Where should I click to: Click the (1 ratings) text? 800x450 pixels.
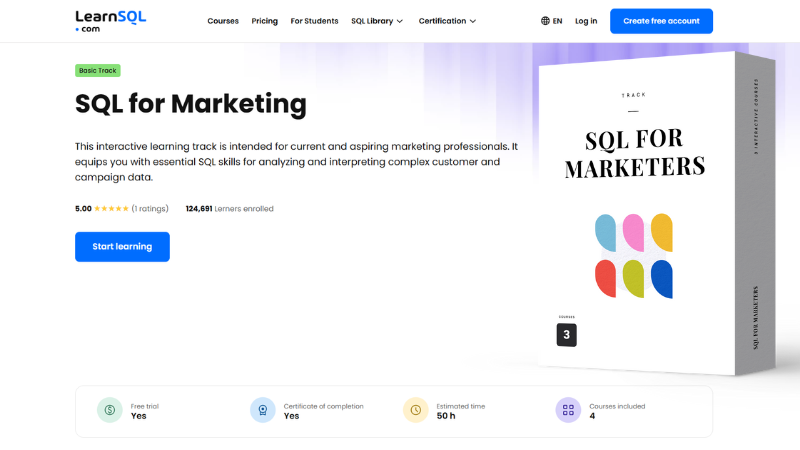point(150,209)
